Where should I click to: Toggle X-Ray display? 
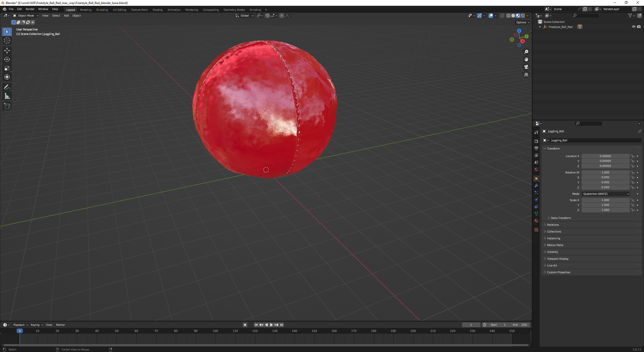pos(502,16)
